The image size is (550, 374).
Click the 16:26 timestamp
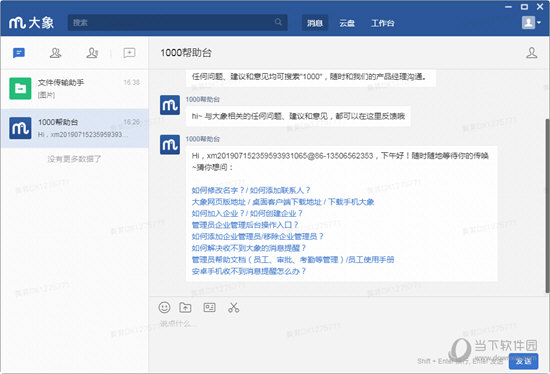(x=132, y=122)
